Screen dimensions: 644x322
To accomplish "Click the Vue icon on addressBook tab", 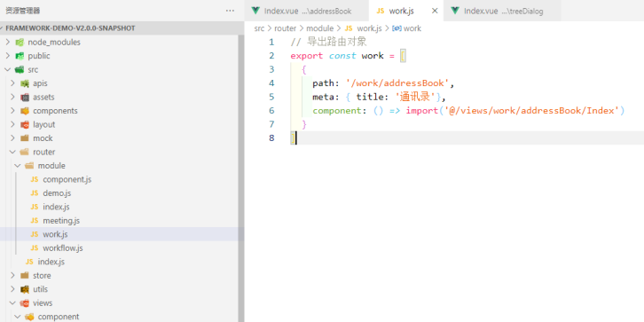I will click(x=255, y=12).
